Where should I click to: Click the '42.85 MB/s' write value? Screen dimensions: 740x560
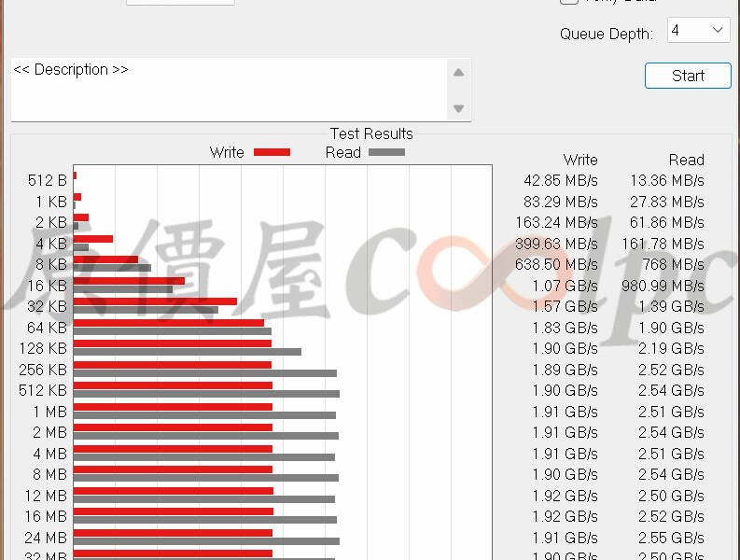pos(561,180)
